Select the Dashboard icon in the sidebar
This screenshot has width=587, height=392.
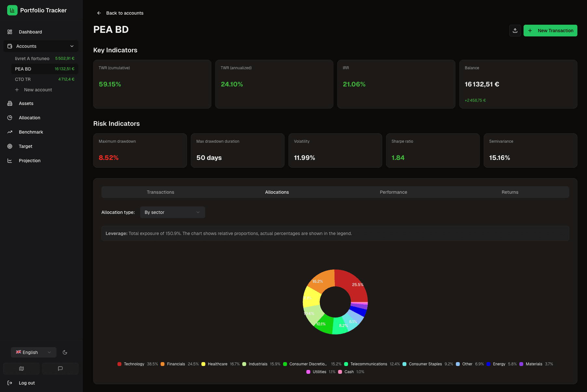coord(9,32)
